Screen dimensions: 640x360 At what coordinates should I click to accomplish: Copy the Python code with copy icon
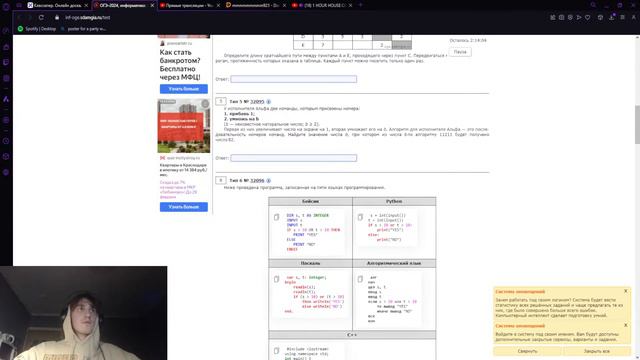360,217
